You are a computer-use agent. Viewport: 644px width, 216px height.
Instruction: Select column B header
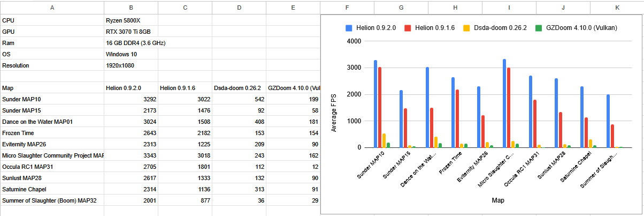tap(131, 8)
